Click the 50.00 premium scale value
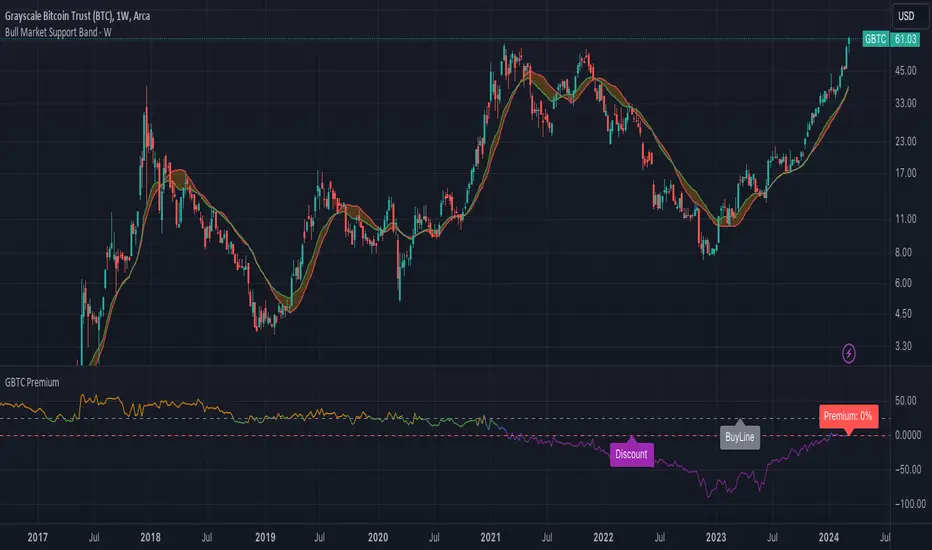This screenshot has height=550, width=932. [905, 401]
